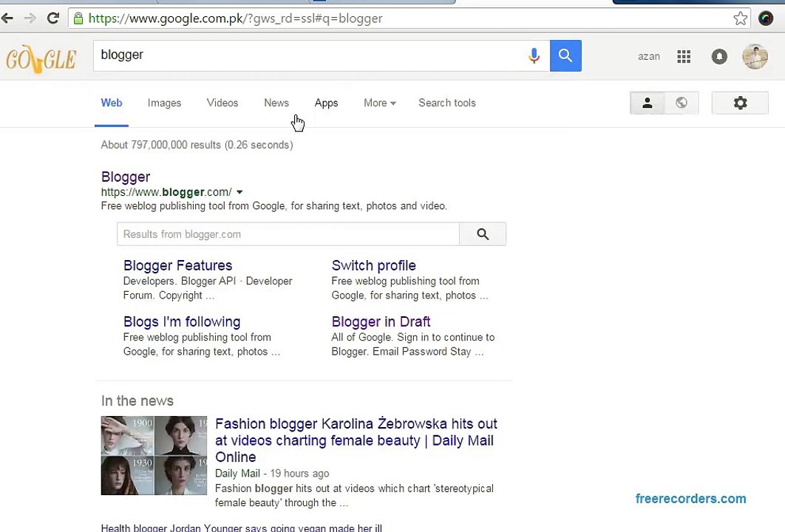785x532 pixels.
Task: Hide private results with globe icon
Action: pos(681,103)
